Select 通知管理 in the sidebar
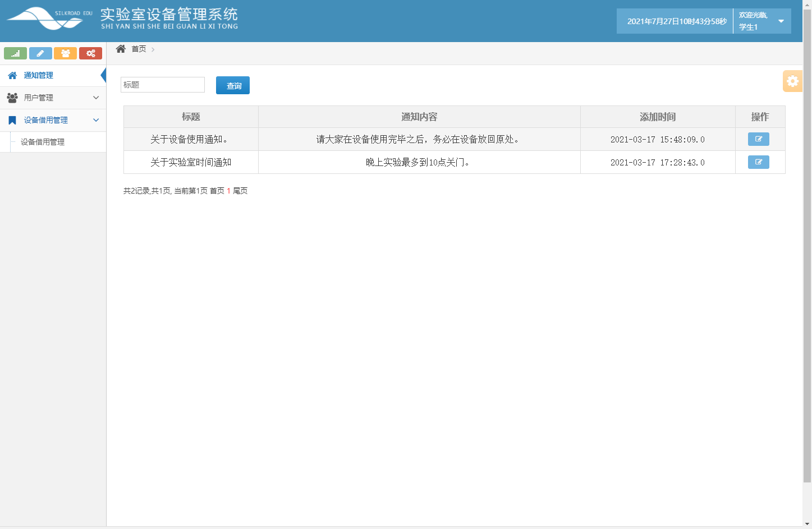 coord(38,75)
